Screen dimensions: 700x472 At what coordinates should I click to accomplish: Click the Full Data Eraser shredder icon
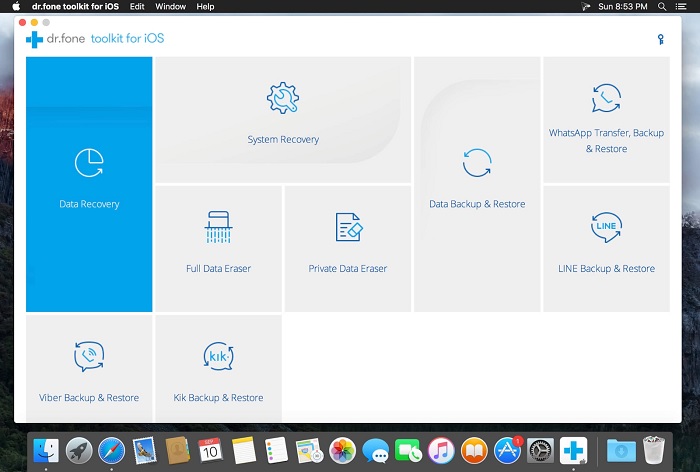218,227
